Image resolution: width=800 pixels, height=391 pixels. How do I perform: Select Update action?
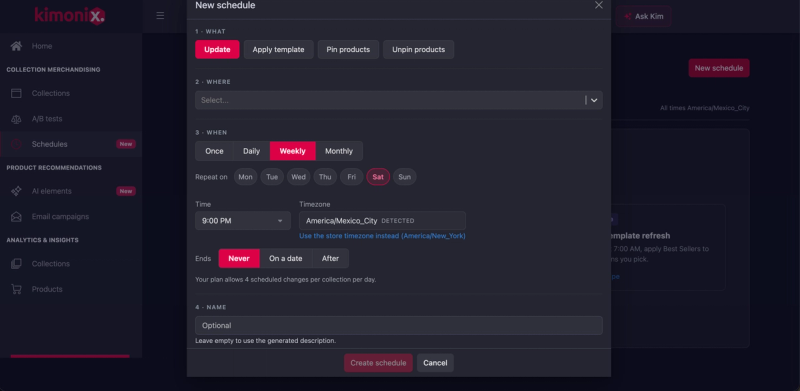(217, 50)
